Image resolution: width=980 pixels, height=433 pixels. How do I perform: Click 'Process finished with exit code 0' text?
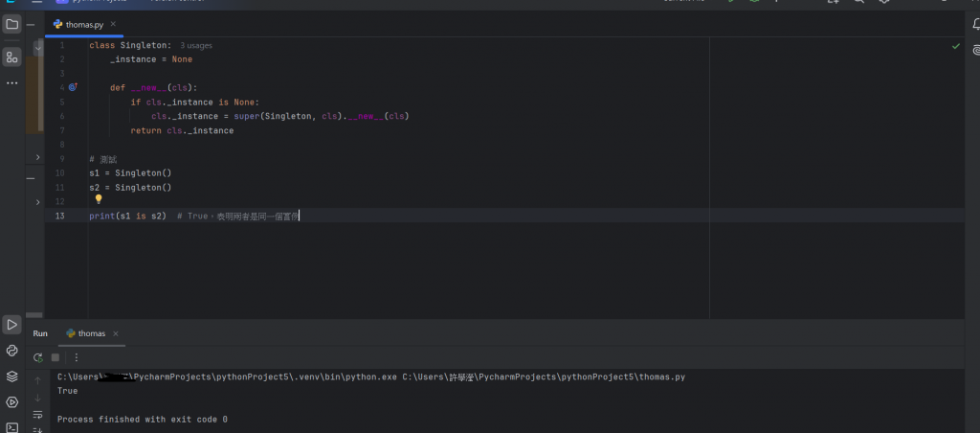point(143,420)
